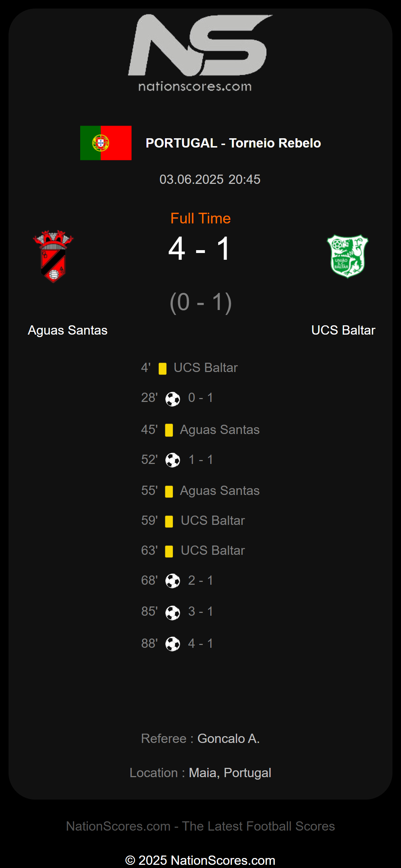
Task: Open PORTUGAL - Torneio Rebelo competition link
Action: point(233,143)
